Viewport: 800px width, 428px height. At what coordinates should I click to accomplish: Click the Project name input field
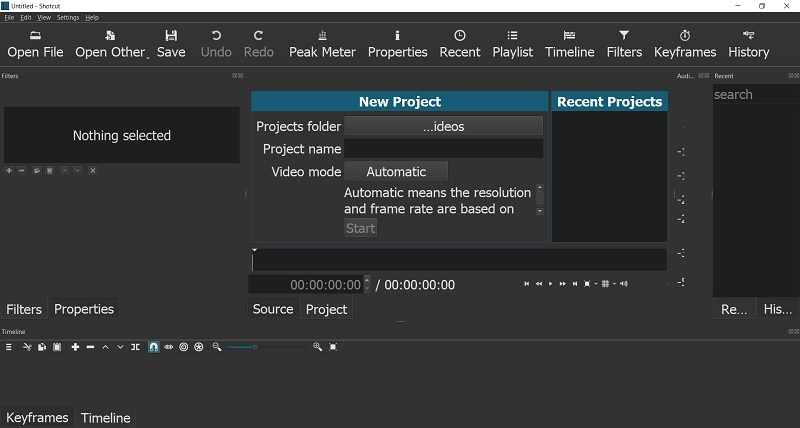point(443,148)
